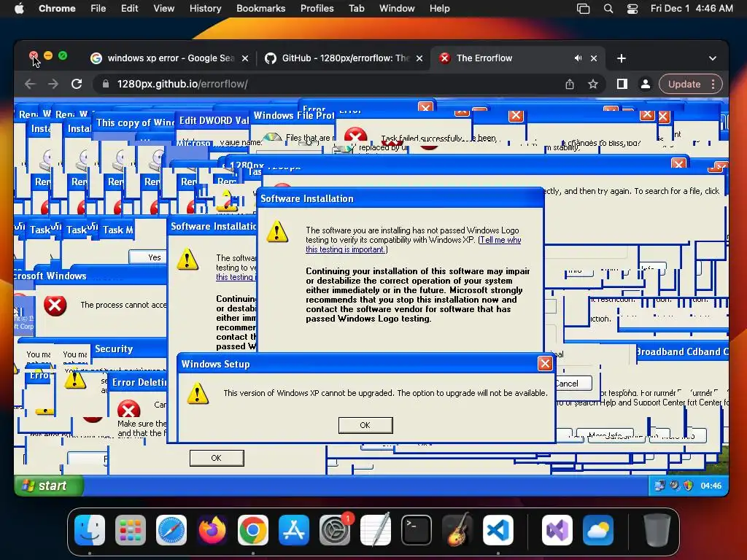The image size is (747, 560).
Task: Select The Errorflow tab
Action: click(505, 58)
